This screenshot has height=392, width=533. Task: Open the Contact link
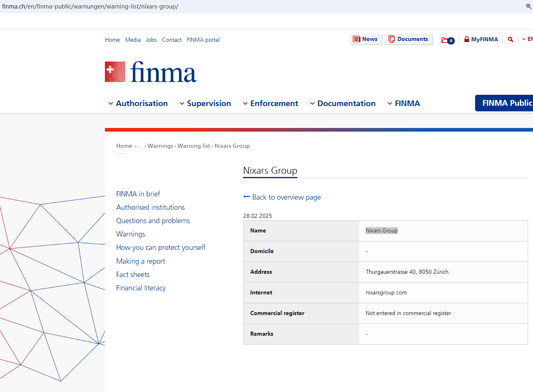pyautogui.click(x=172, y=40)
